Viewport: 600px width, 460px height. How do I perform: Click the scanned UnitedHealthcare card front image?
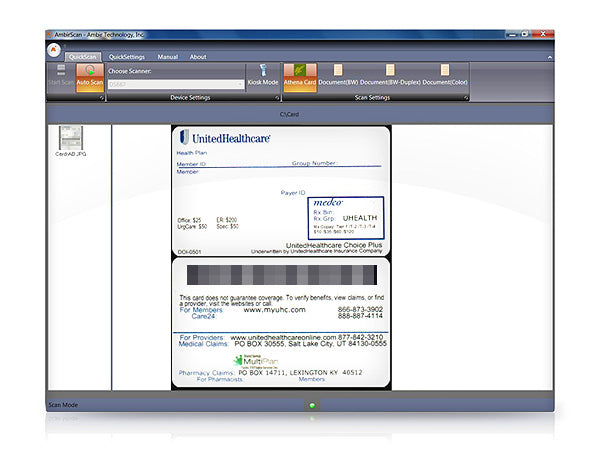[280, 190]
